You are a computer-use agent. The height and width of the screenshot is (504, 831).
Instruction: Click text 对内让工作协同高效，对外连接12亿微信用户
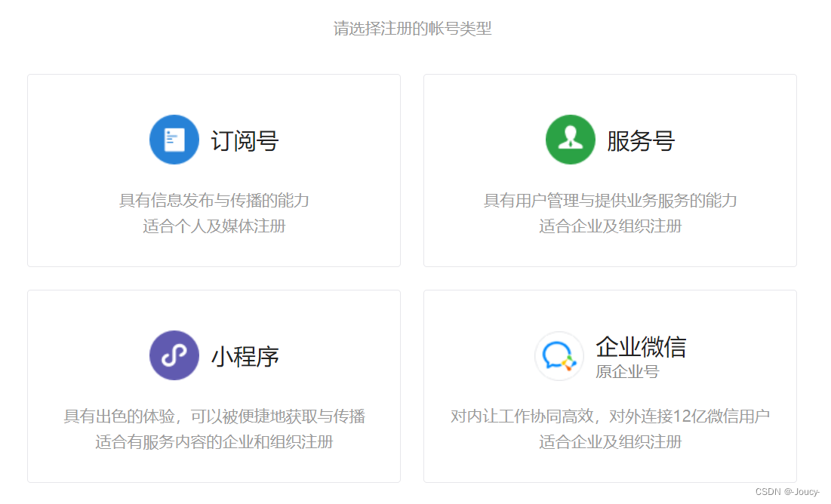pos(610,416)
